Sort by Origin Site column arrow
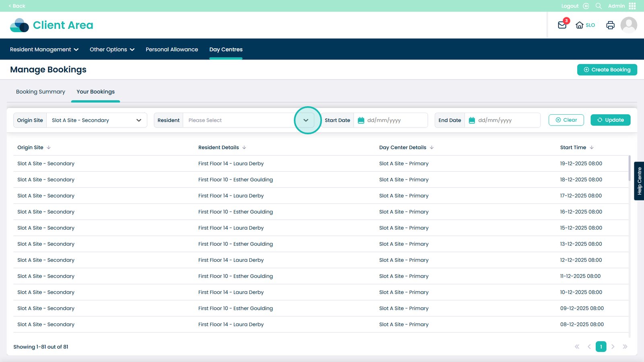 [49, 148]
